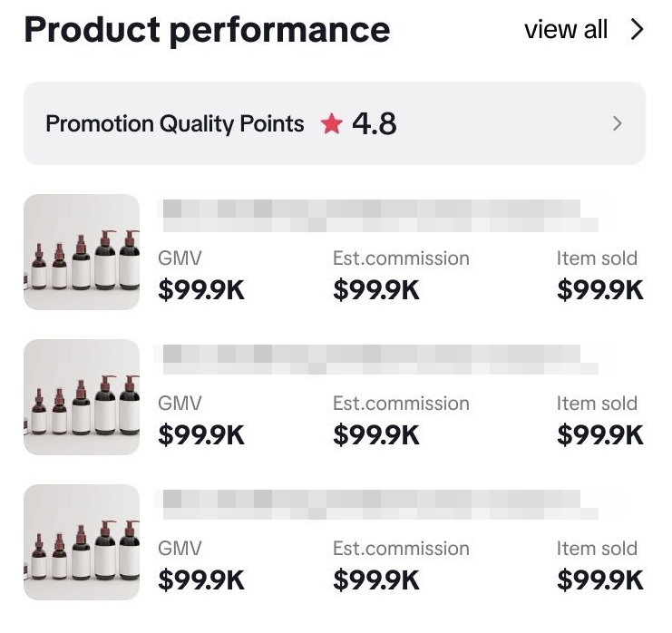Select the third product's Est.commission value

point(376,580)
